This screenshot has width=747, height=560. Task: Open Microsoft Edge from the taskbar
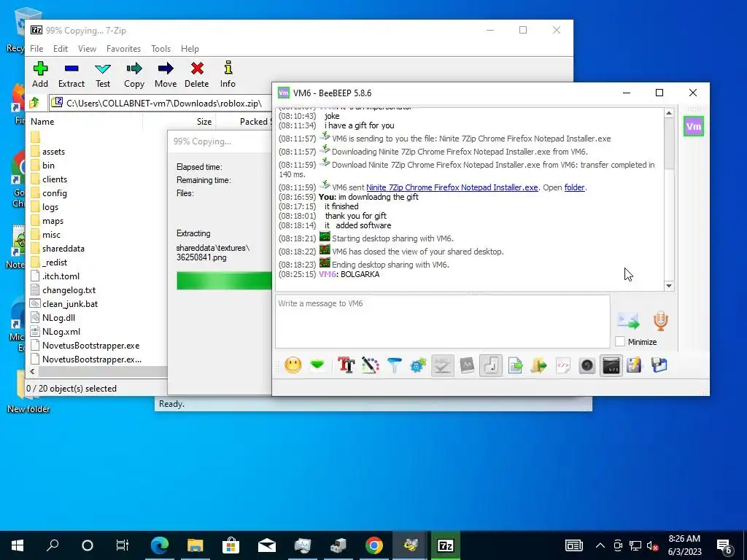click(x=160, y=545)
